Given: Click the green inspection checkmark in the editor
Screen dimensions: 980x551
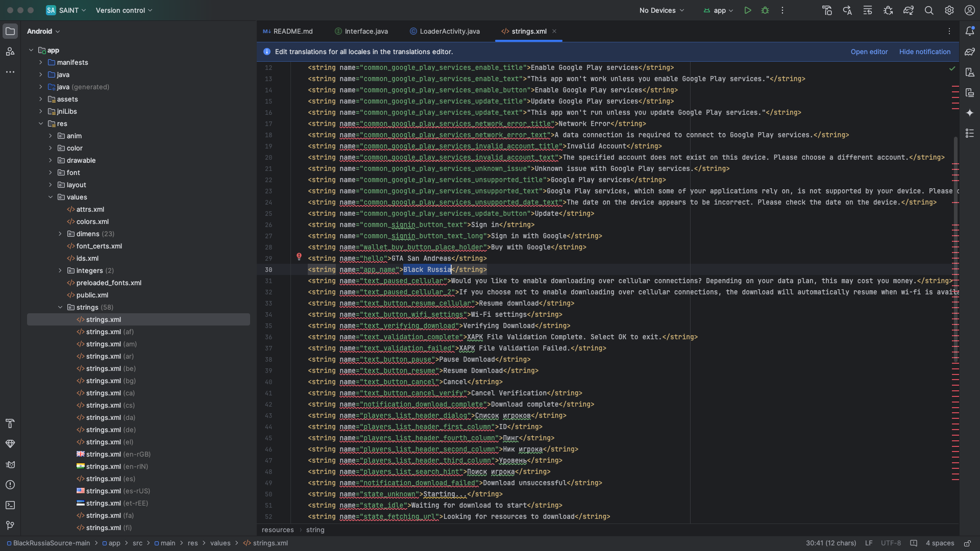Looking at the screenshot, I should pos(952,68).
